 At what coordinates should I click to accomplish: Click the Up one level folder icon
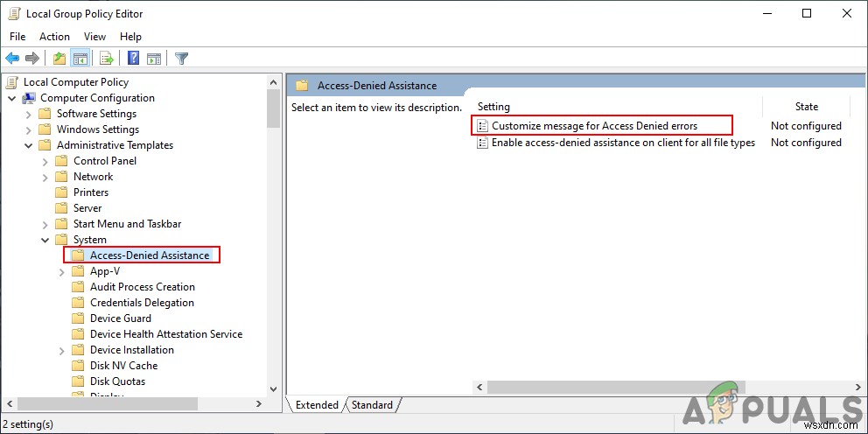pyautogui.click(x=59, y=58)
